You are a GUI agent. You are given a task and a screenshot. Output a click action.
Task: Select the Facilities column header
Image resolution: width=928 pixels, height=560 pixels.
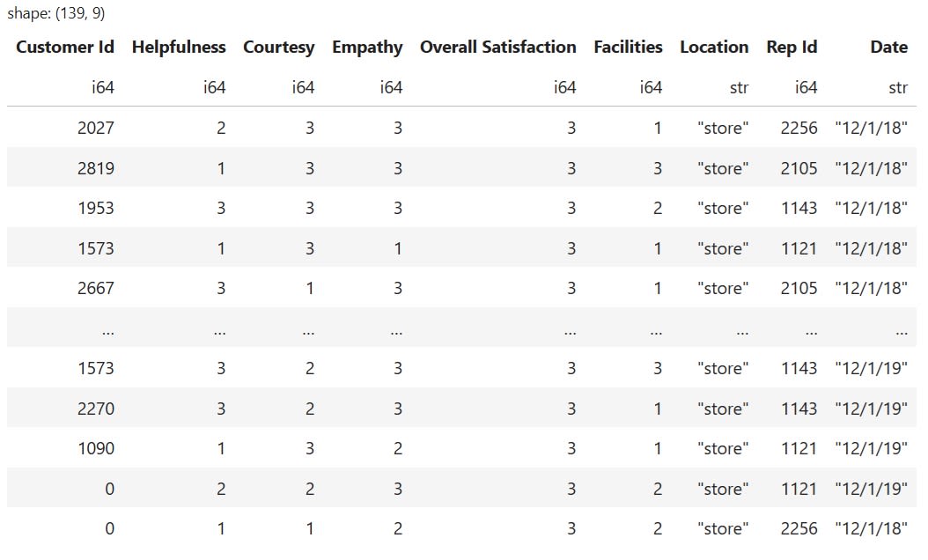pyautogui.click(x=628, y=48)
